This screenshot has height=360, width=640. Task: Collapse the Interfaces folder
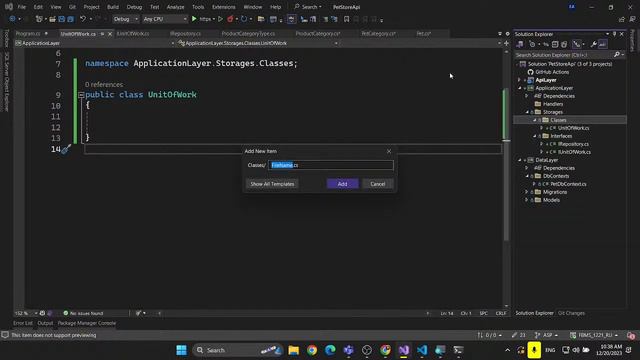[x=535, y=136]
